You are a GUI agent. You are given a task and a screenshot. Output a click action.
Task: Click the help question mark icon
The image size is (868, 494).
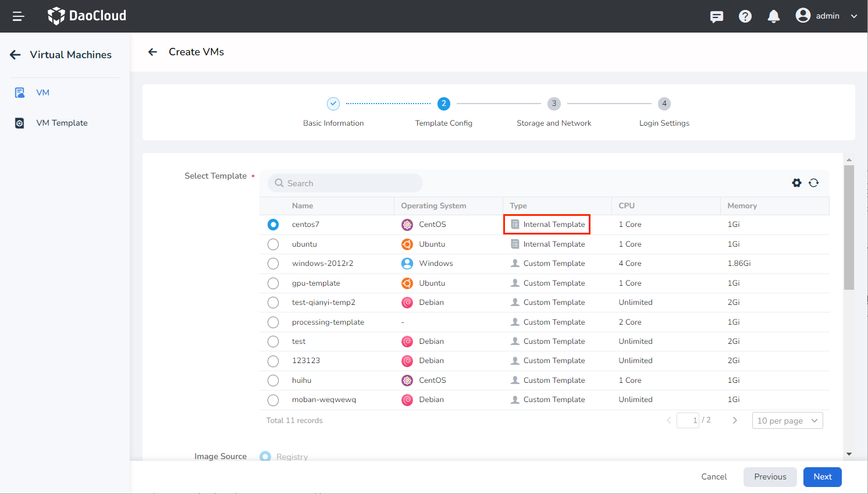click(x=745, y=16)
